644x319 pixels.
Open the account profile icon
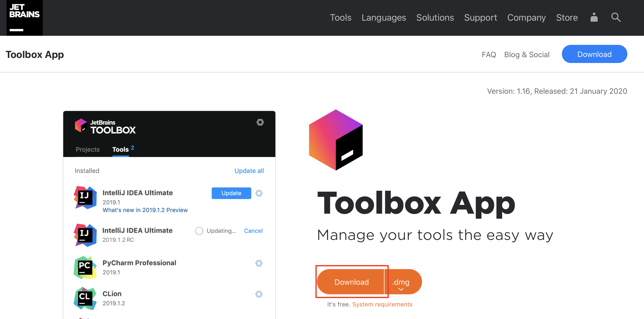[594, 17]
